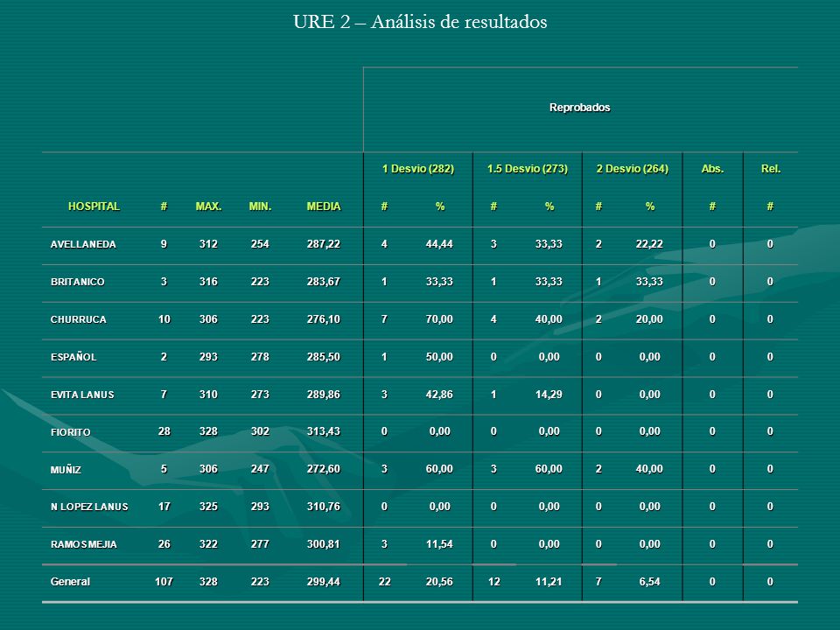This screenshot has height=630, width=840.
Task: Click General percentage 11,21
Action: pos(549,582)
